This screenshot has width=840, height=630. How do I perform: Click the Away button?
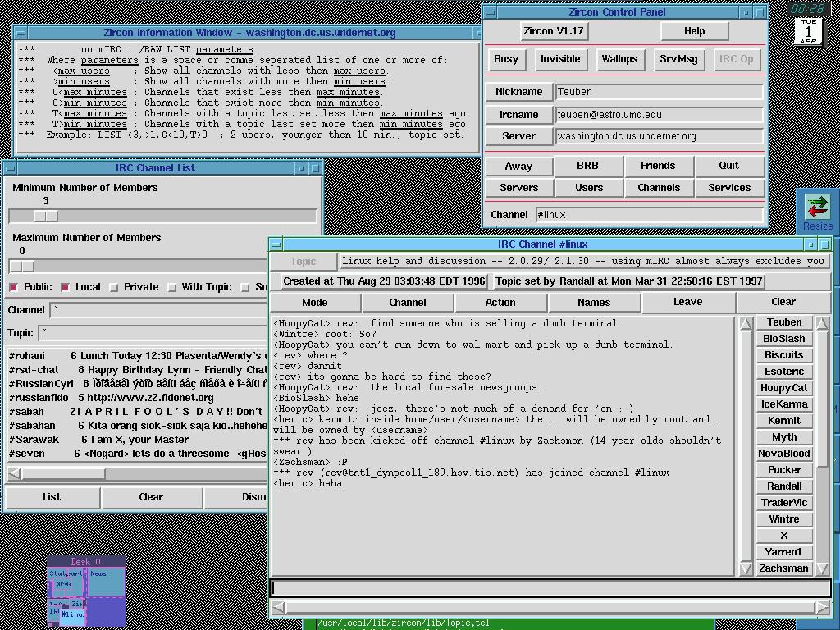[x=518, y=166]
